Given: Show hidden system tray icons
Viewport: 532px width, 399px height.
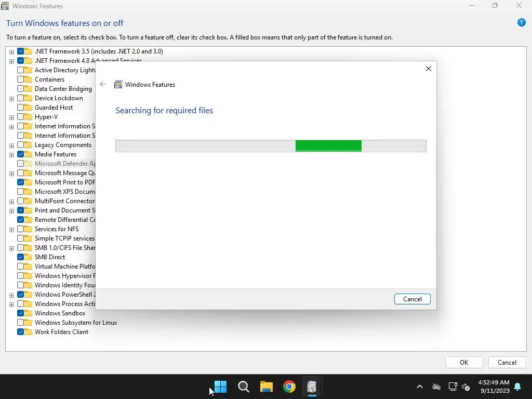Looking at the screenshot, I should pos(420,387).
